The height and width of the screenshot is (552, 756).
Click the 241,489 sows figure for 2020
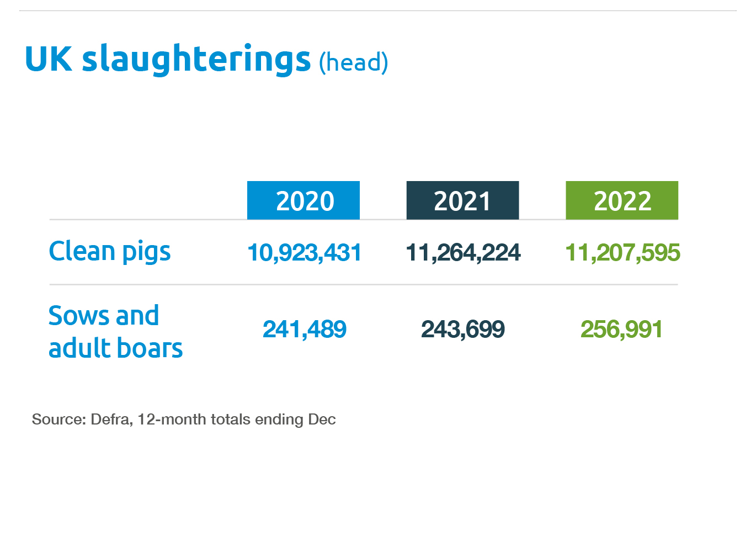pos(304,330)
